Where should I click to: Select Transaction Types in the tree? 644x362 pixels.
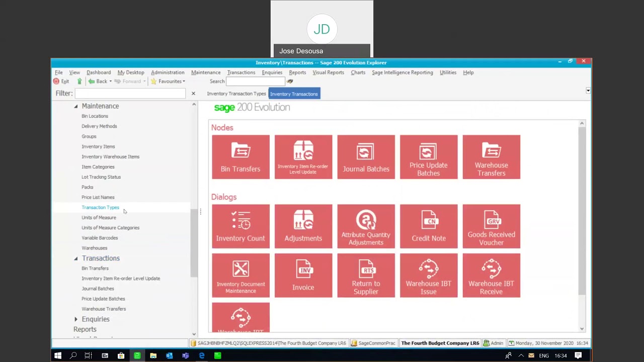(100, 208)
